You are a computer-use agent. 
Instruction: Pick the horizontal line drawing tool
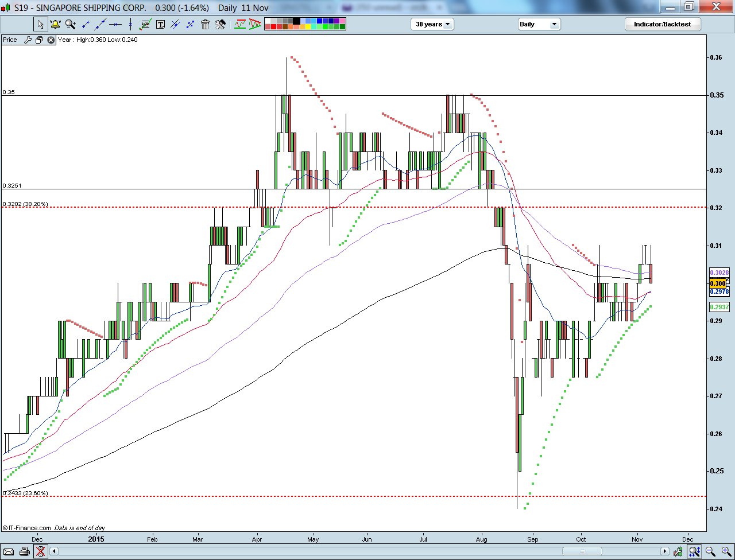(115, 24)
